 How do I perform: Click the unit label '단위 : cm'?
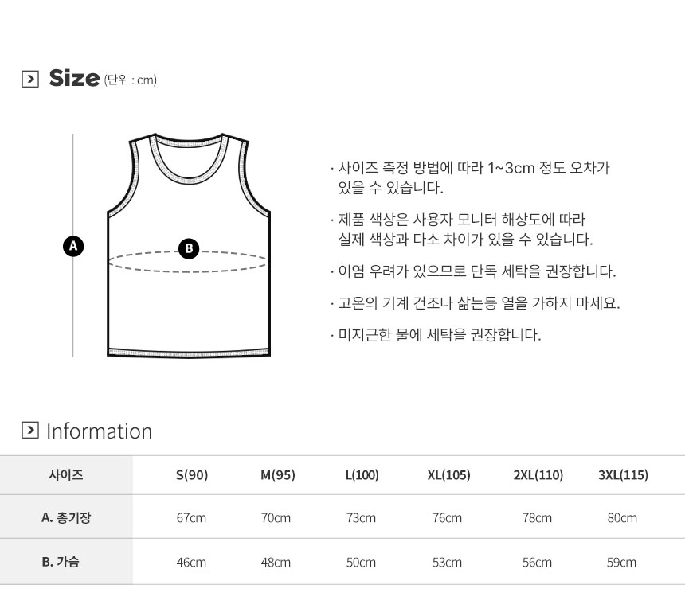coord(131,80)
